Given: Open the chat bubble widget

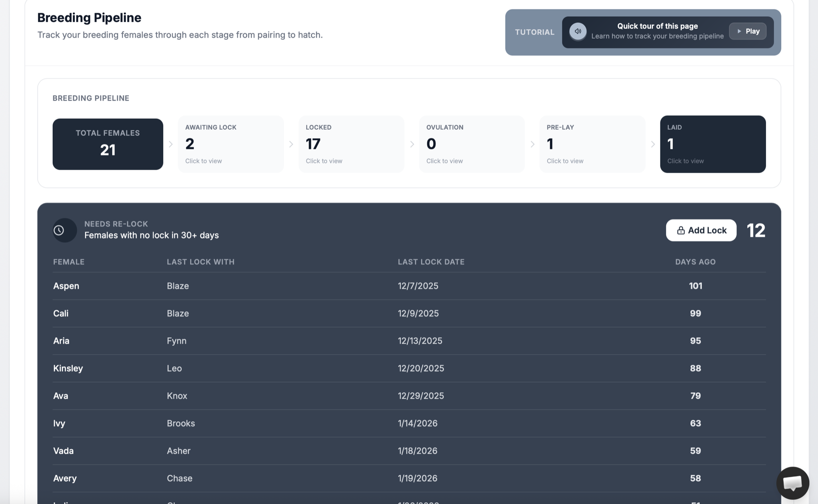Looking at the screenshot, I should pyautogui.click(x=792, y=483).
